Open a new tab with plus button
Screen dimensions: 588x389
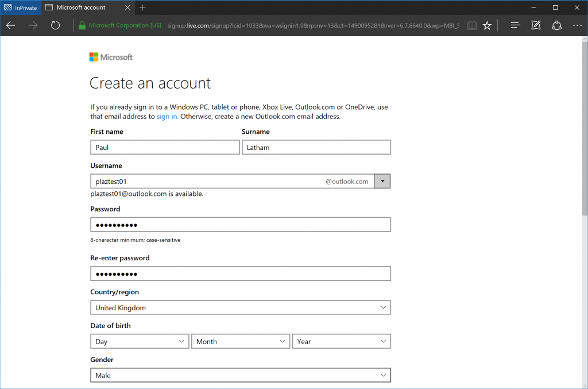(x=142, y=7)
